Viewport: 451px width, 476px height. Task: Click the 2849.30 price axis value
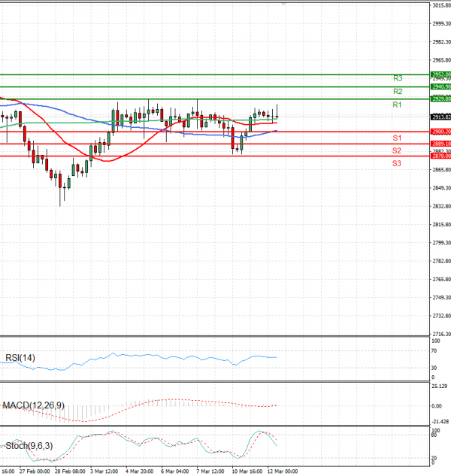441,188
